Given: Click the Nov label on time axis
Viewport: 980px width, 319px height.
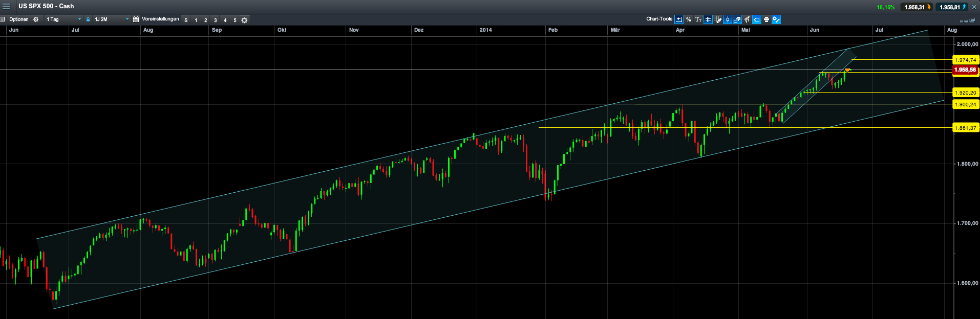Looking at the screenshot, I should click(354, 30).
